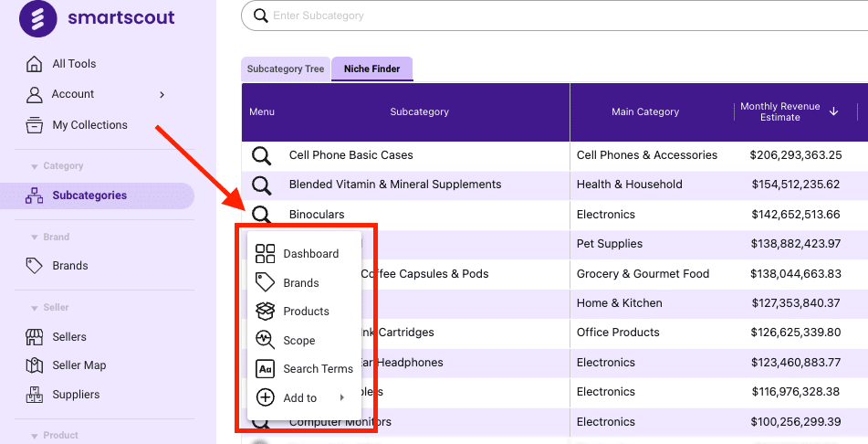This screenshot has width=868, height=444.
Task: Click the search magnifier in subcategory field
Action: tap(261, 16)
